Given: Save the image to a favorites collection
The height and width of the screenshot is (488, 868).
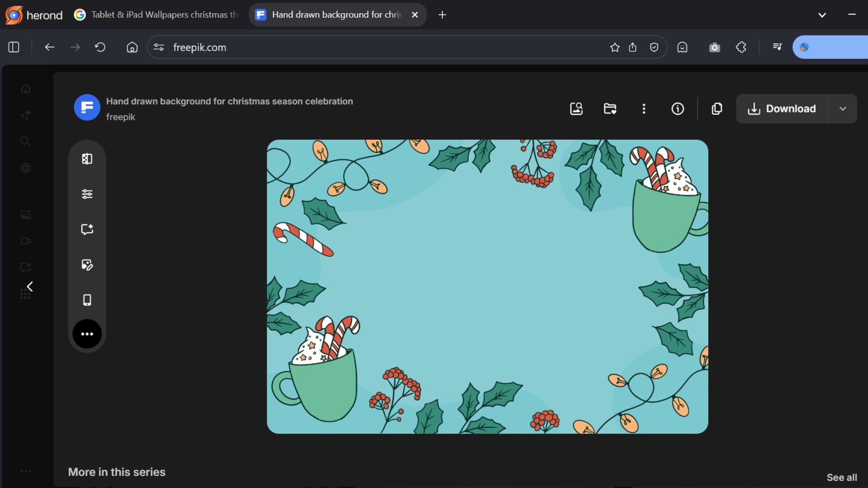Looking at the screenshot, I should pyautogui.click(x=610, y=108).
